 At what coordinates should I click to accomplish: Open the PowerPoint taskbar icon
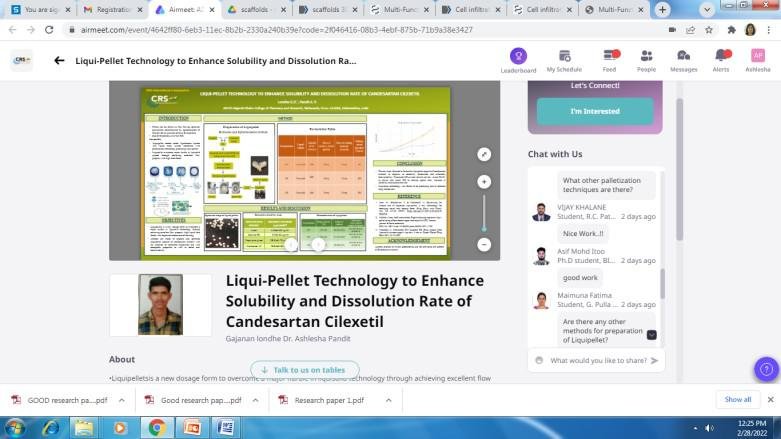pyautogui.click(x=192, y=428)
